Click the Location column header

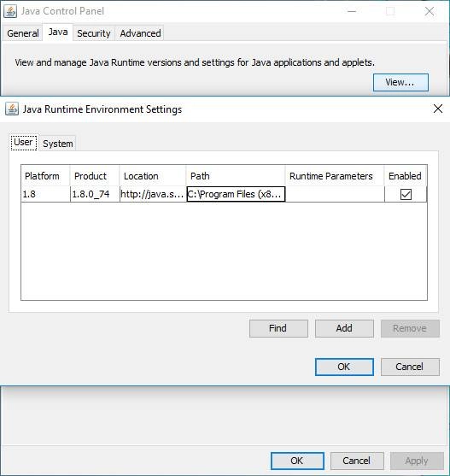point(153,176)
